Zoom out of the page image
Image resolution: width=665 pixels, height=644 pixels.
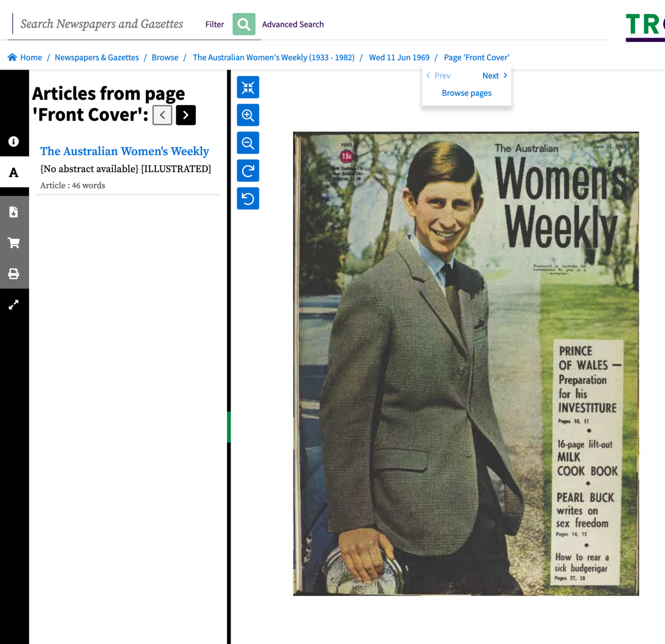(248, 143)
